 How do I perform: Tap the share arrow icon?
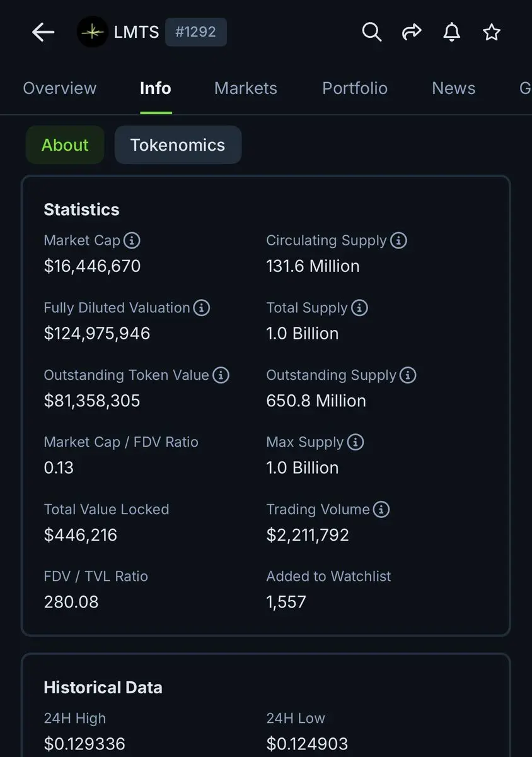[412, 32]
